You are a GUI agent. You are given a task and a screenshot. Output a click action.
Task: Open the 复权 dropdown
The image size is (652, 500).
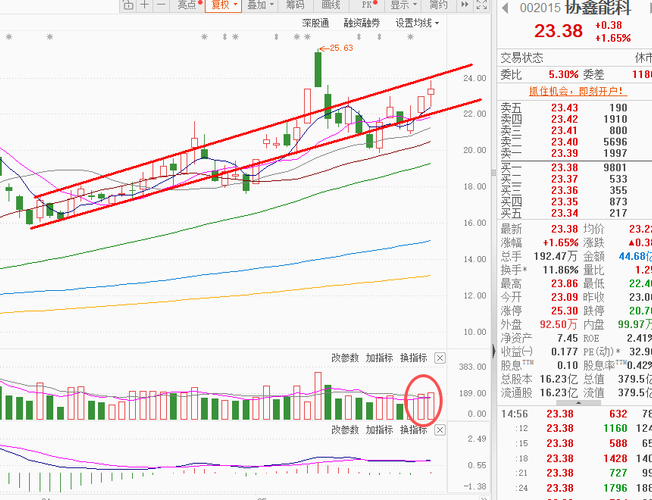coord(224,5)
